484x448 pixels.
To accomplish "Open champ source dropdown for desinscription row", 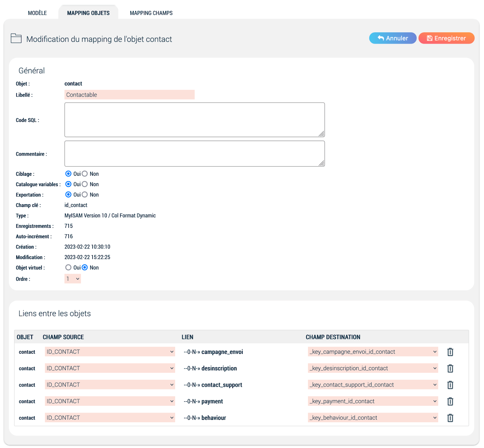I will click(110, 368).
